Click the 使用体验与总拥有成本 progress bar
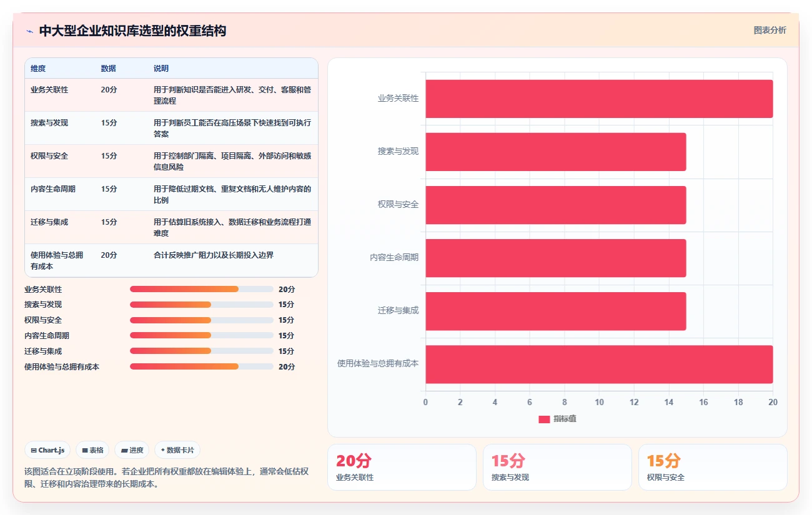812x515 pixels. pos(202,366)
